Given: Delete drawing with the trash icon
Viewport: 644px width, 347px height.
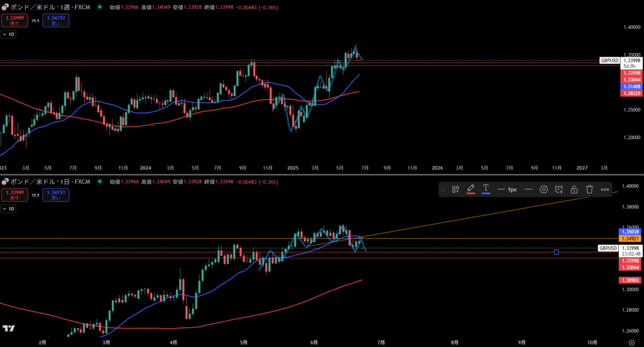Looking at the screenshot, I should [x=589, y=190].
